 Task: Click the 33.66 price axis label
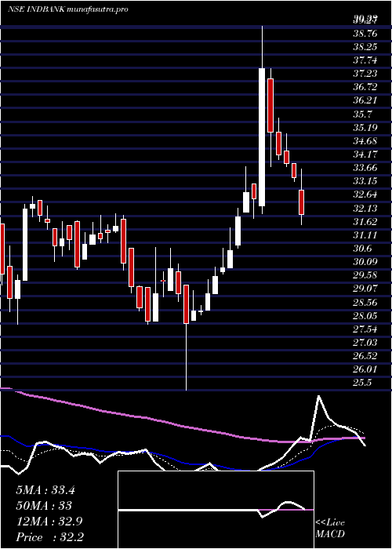(365, 168)
